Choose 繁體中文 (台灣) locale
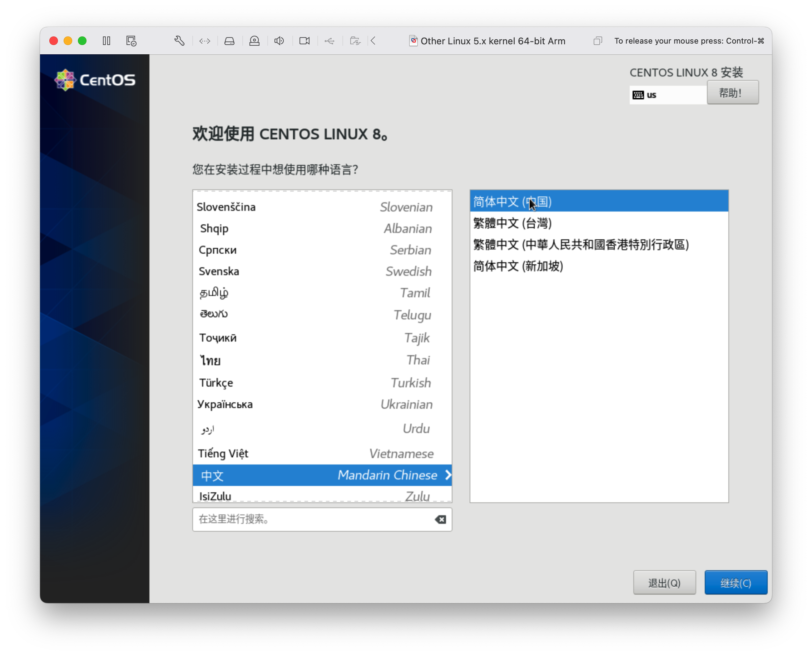This screenshot has width=812, height=656. [x=600, y=223]
